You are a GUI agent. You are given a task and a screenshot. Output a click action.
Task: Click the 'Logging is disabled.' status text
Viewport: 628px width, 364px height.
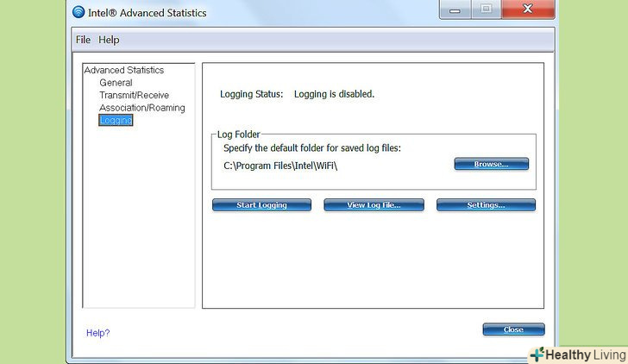pyautogui.click(x=334, y=94)
